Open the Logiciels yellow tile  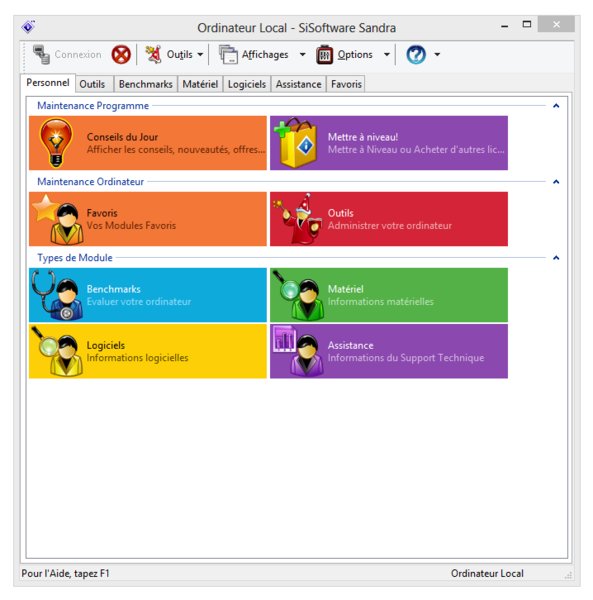click(x=148, y=351)
